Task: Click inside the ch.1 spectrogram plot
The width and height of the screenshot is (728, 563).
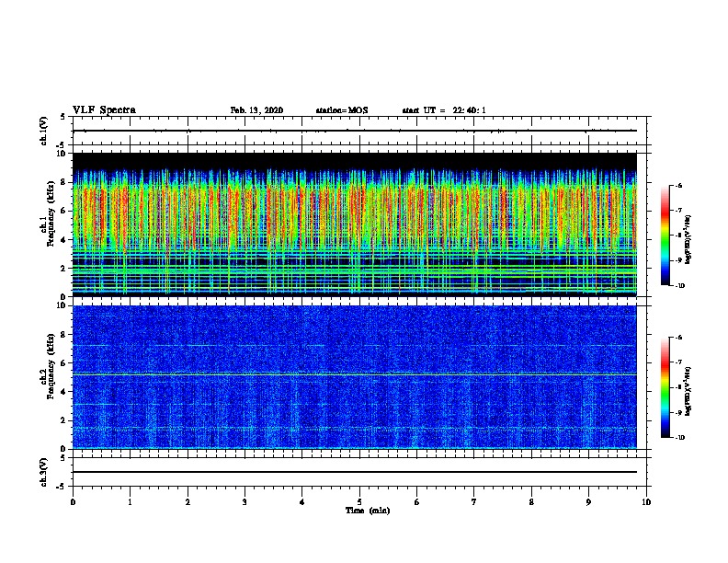Action: coord(355,224)
